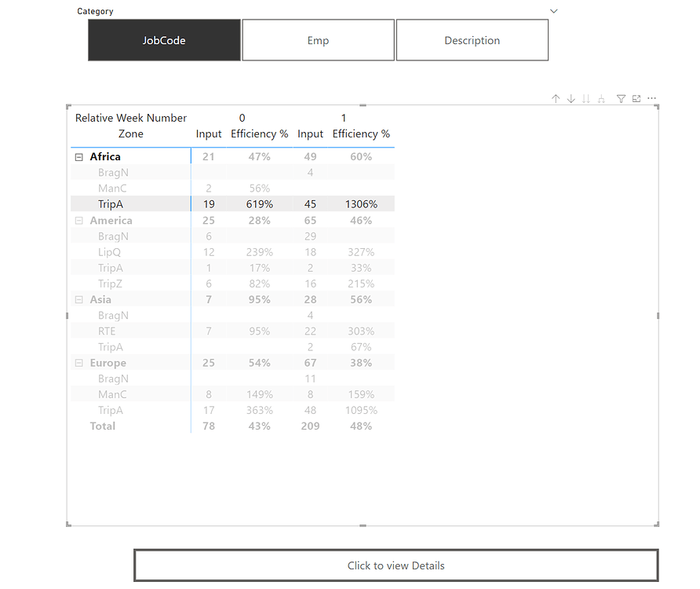
Task: Open the filters icon on the matrix visual
Action: click(621, 98)
